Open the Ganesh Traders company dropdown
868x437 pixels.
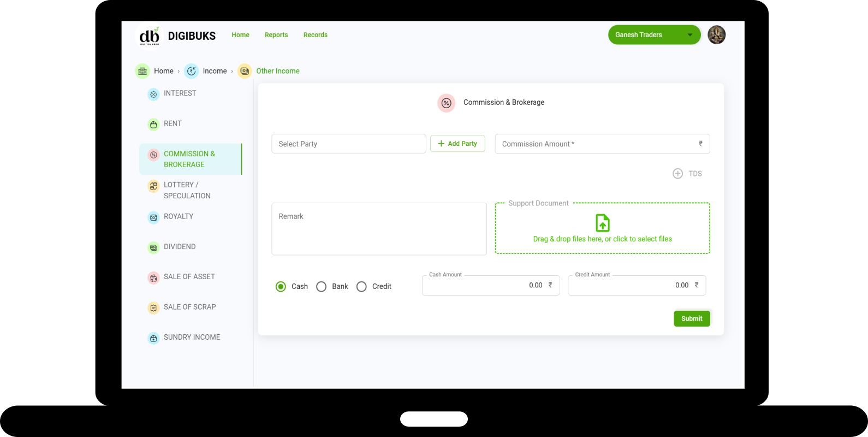click(x=655, y=35)
